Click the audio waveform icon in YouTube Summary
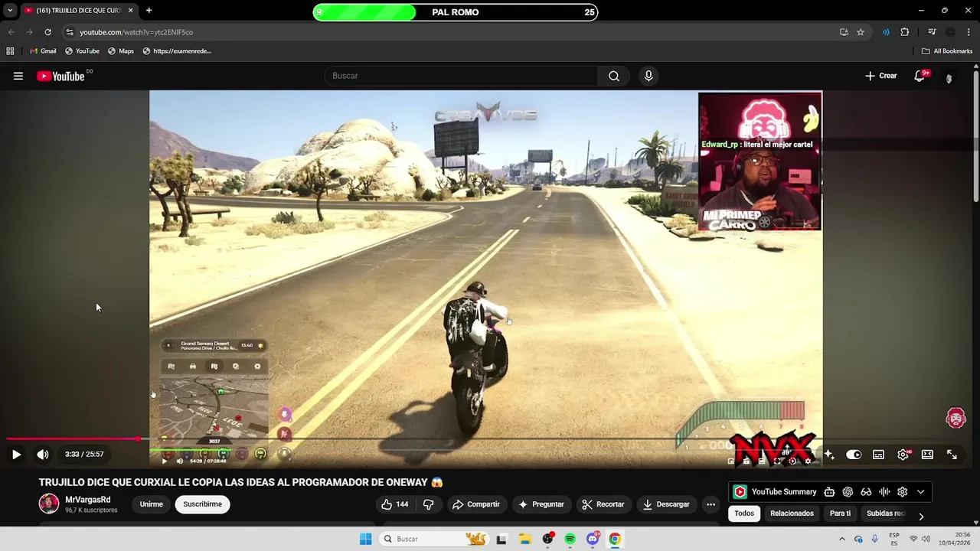The height and width of the screenshot is (551, 980). point(884,492)
